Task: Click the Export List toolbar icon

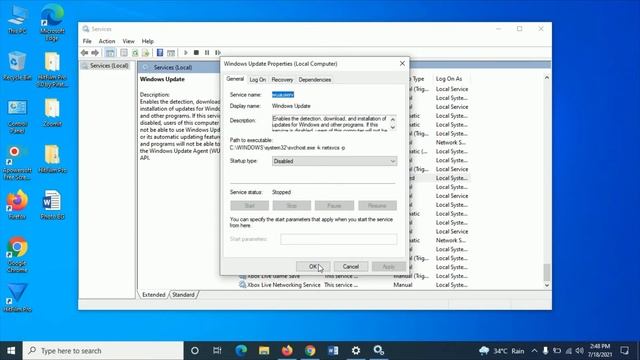Action: click(x=146, y=53)
